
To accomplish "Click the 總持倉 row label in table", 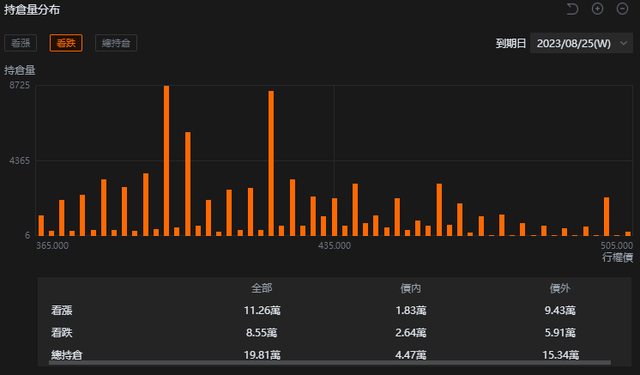I will (x=67, y=355).
